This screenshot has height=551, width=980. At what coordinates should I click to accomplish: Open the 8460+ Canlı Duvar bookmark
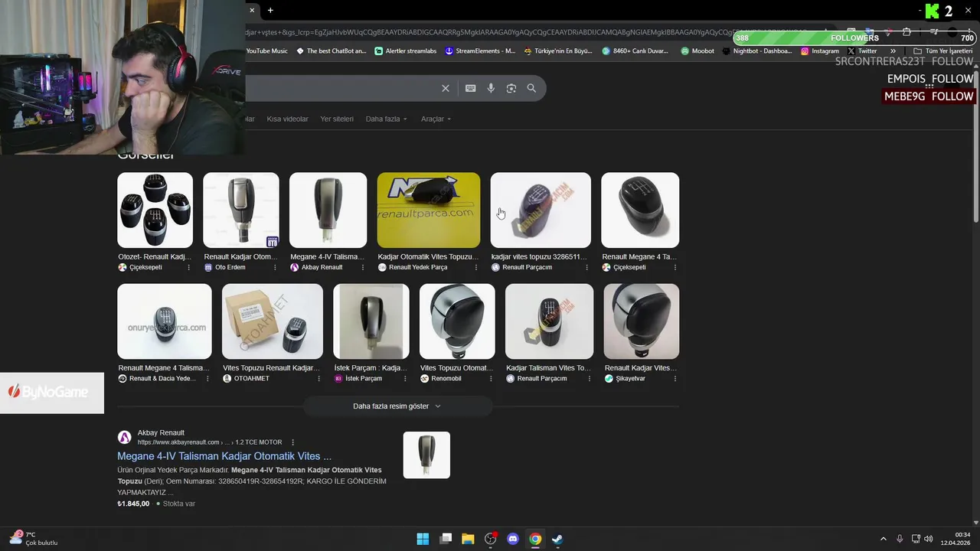click(635, 51)
